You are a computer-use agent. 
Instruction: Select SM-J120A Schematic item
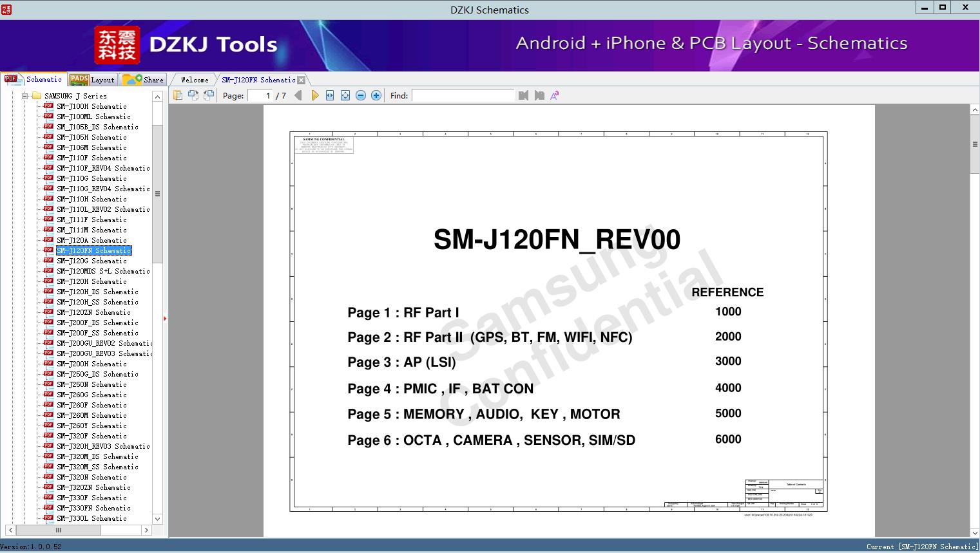point(91,240)
